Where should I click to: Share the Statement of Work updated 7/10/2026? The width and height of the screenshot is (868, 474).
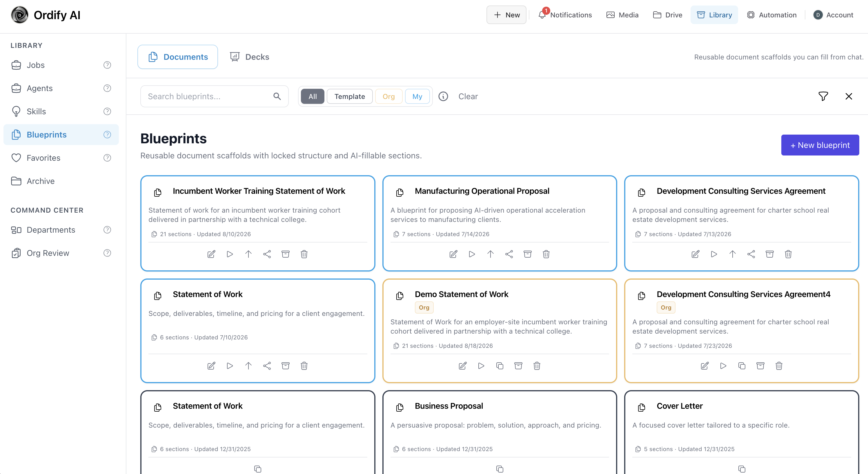[x=267, y=366]
